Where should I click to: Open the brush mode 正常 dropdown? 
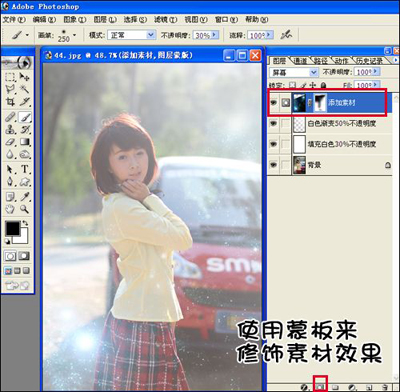pyautogui.click(x=151, y=35)
